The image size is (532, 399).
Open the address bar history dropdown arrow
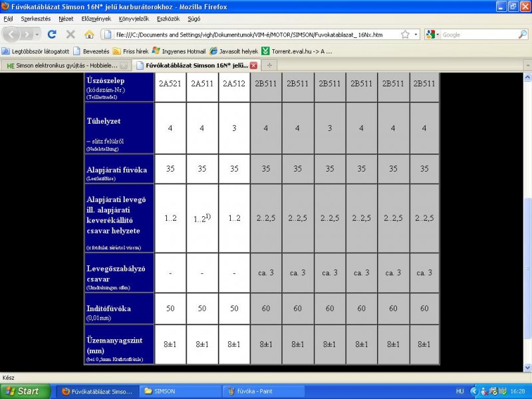416,35
